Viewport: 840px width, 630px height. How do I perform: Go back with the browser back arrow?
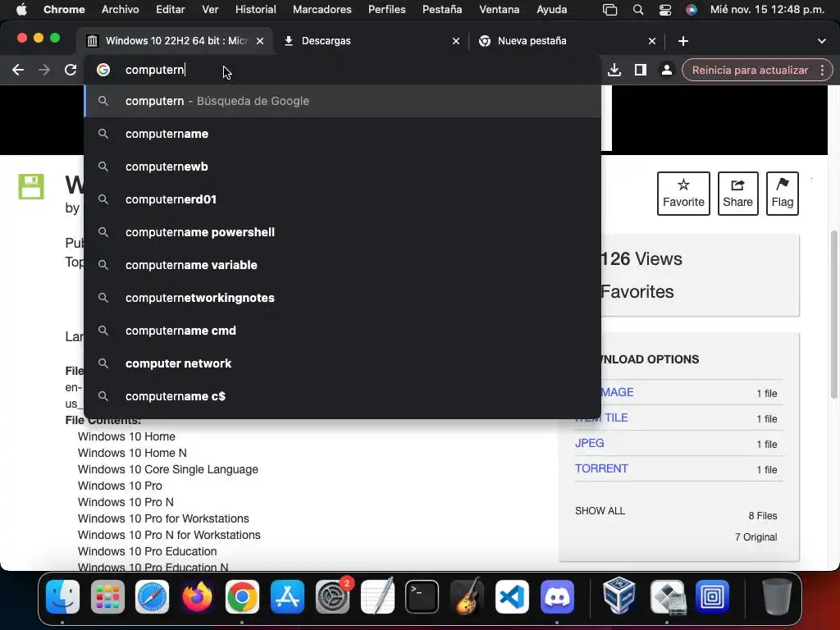[x=18, y=70]
